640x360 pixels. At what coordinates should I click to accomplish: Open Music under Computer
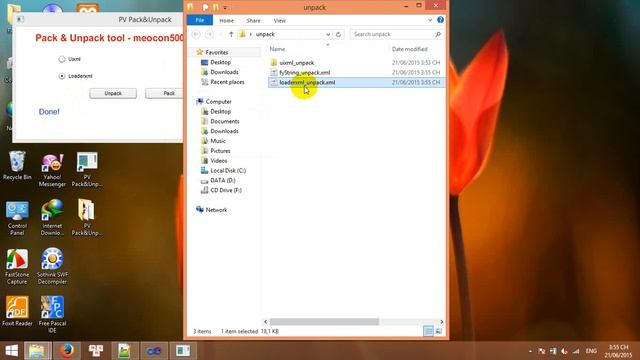(218, 141)
